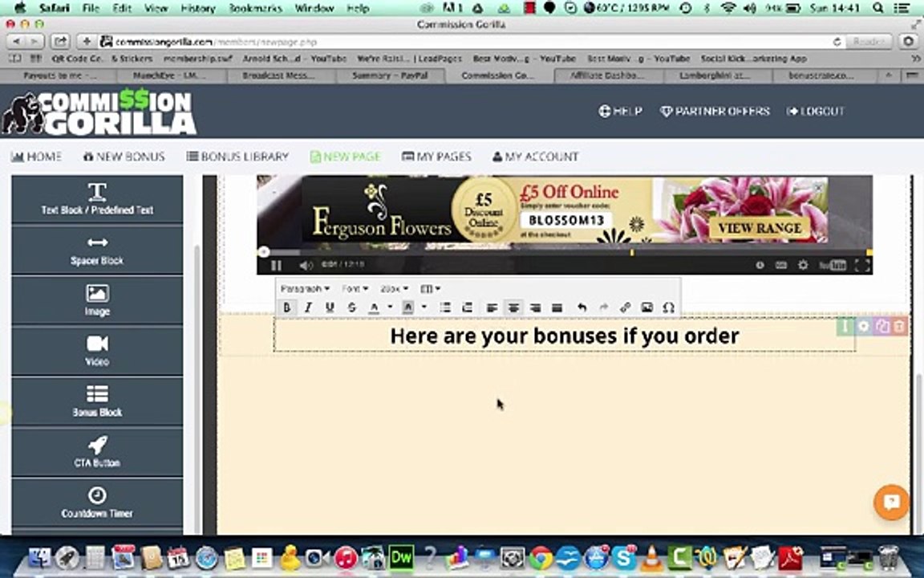This screenshot has width=924, height=578.
Task: Open the MY ACCOUNT tab
Action: point(536,157)
